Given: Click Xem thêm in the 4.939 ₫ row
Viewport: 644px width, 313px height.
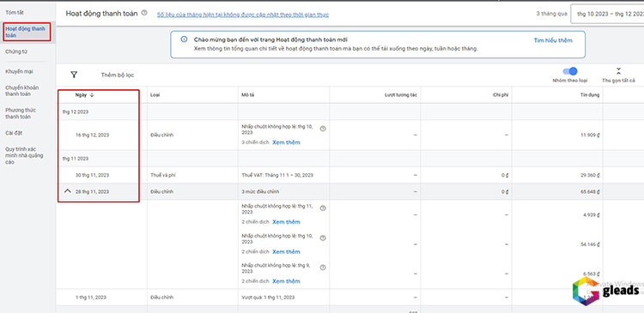Looking at the screenshot, I should [286, 222].
